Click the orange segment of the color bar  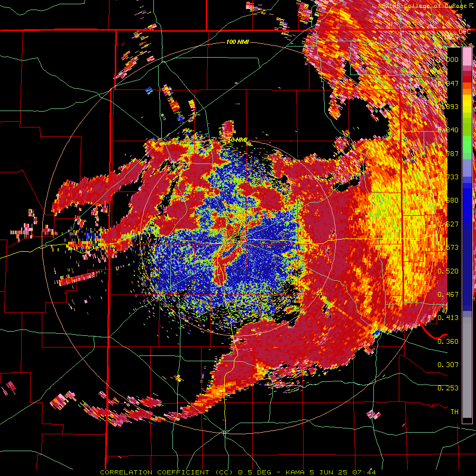coord(467,91)
